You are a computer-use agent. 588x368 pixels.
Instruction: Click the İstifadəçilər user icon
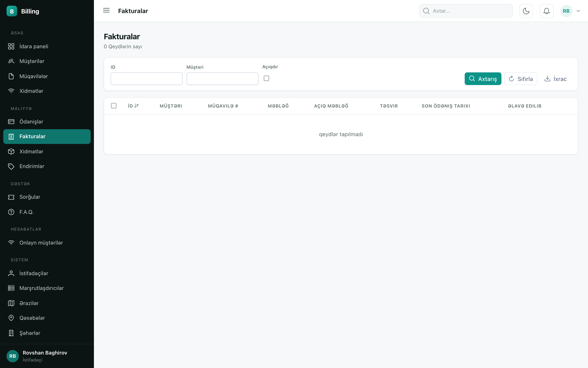pos(11,273)
